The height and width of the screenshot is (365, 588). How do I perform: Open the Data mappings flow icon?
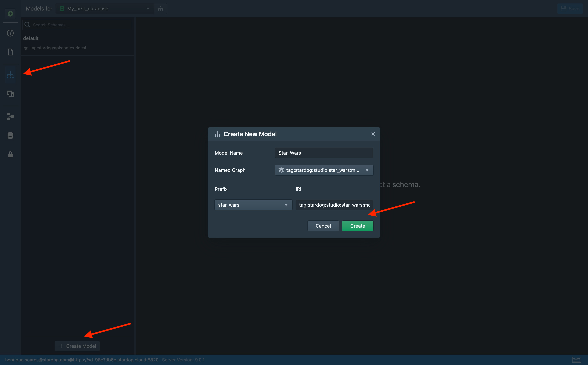point(10,116)
